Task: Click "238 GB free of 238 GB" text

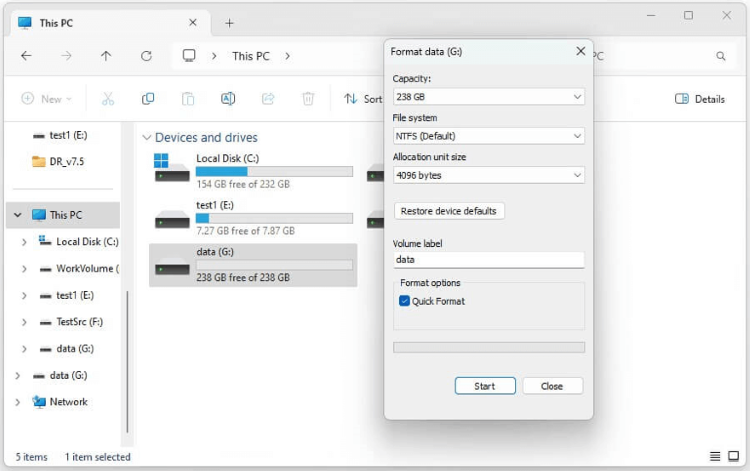Action: [243, 277]
